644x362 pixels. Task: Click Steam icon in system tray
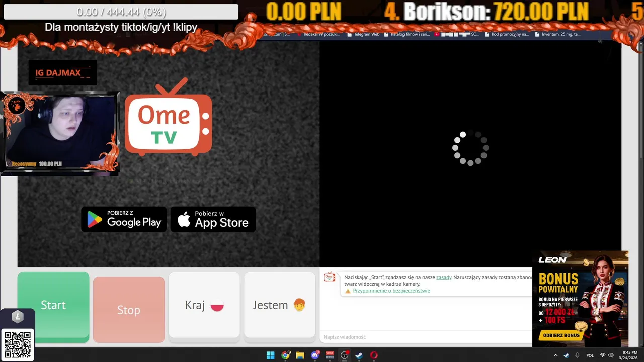[x=566, y=355]
